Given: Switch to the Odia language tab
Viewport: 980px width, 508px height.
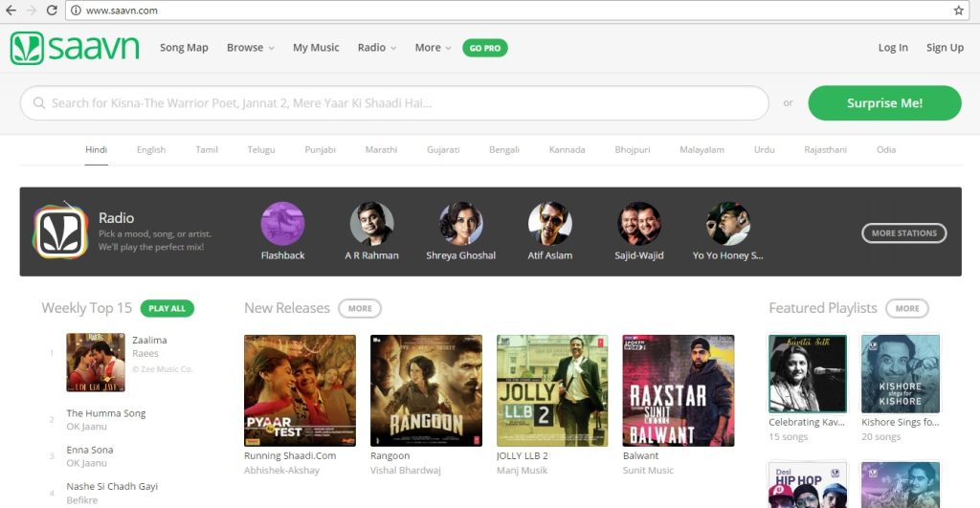Looking at the screenshot, I should pos(886,150).
